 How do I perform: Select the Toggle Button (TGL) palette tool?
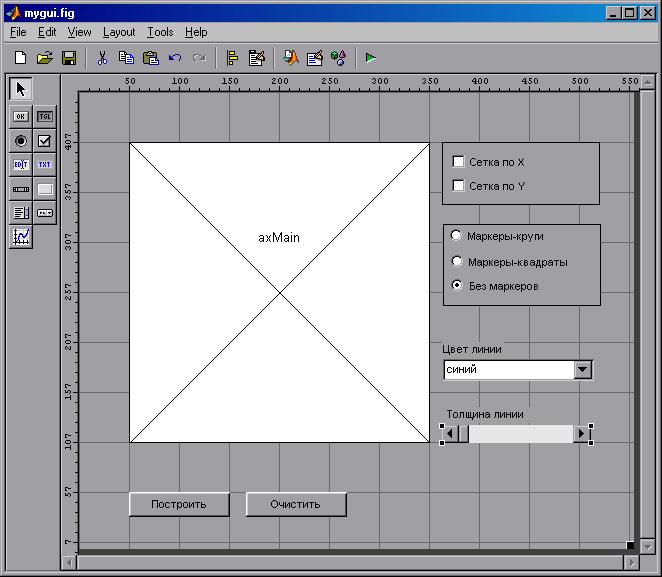[44, 116]
